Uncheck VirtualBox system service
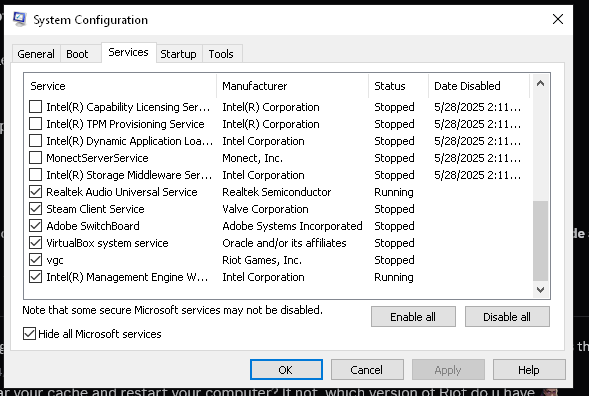The image size is (589, 396). click(x=36, y=243)
